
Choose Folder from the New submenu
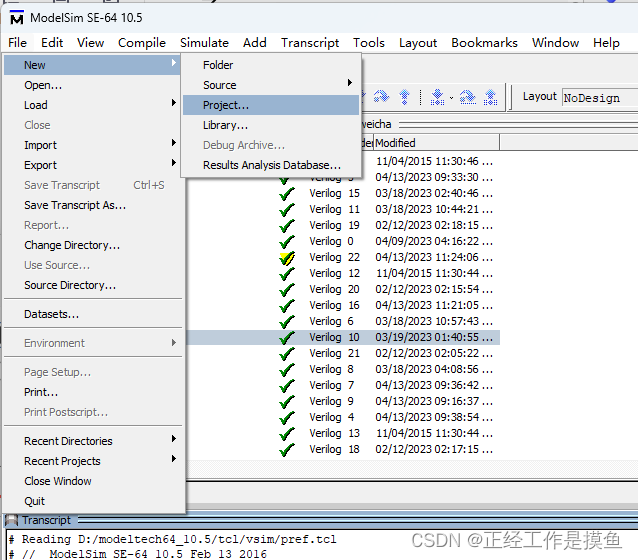[x=271, y=65]
